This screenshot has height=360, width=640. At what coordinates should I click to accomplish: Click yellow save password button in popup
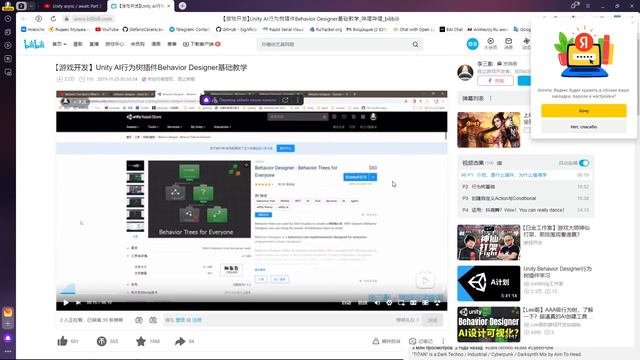coord(584,111)
